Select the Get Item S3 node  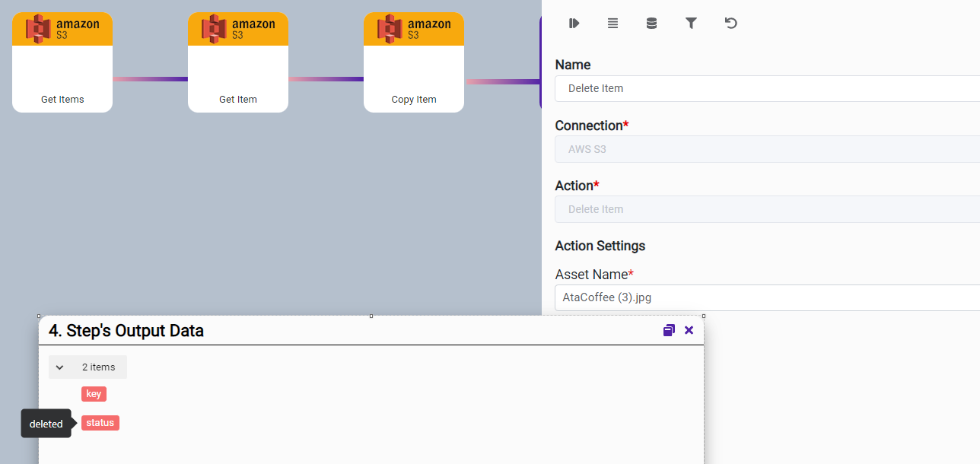click(238, 62)
